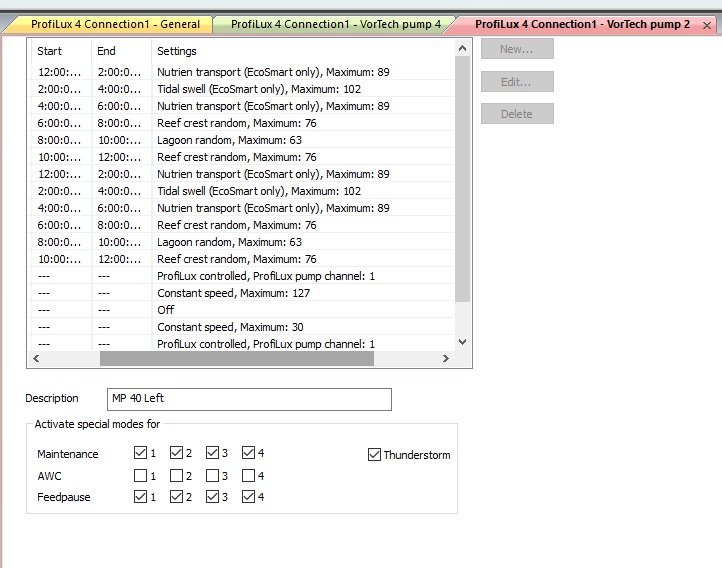The image size is (722, 568).
Task: Select the VorTech pump 2 tab
Action: 582,24
